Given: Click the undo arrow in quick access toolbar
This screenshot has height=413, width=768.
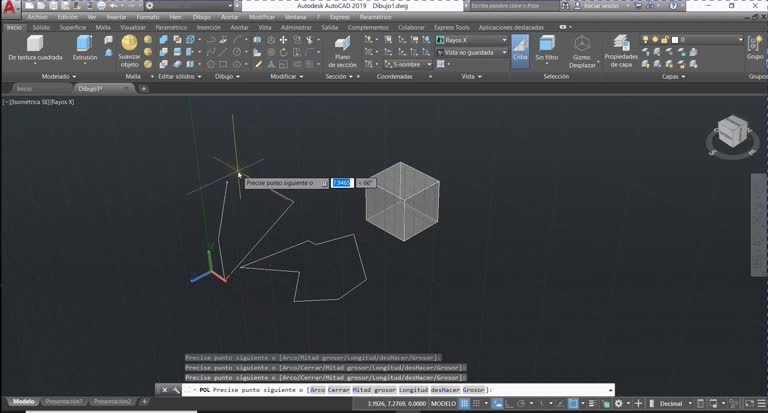Looking at the screenshot, I should tap(114, 6).
